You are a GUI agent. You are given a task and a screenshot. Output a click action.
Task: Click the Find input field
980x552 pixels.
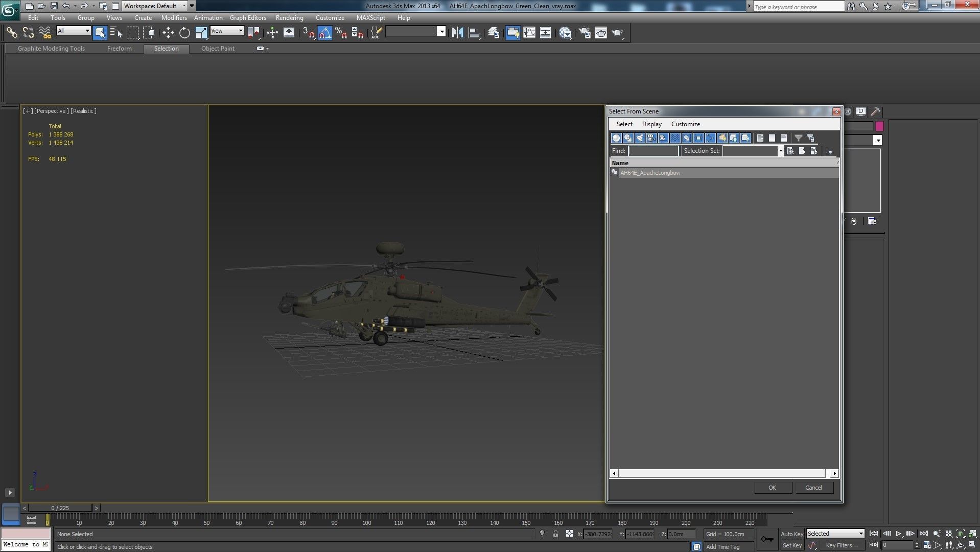[653, 151]
